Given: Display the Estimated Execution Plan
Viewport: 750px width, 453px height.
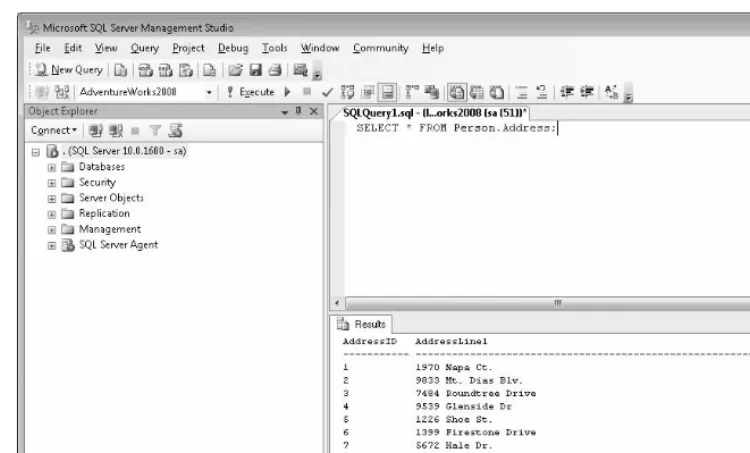Looking at the screenshot, I should [x=347, y=92].
